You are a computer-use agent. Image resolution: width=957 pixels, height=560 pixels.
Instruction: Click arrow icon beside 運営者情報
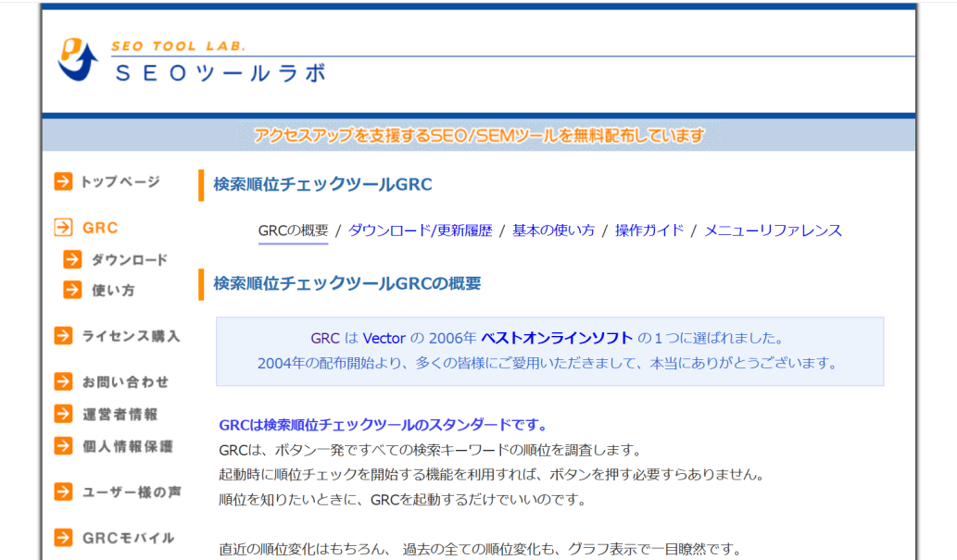tap(63, 414)
